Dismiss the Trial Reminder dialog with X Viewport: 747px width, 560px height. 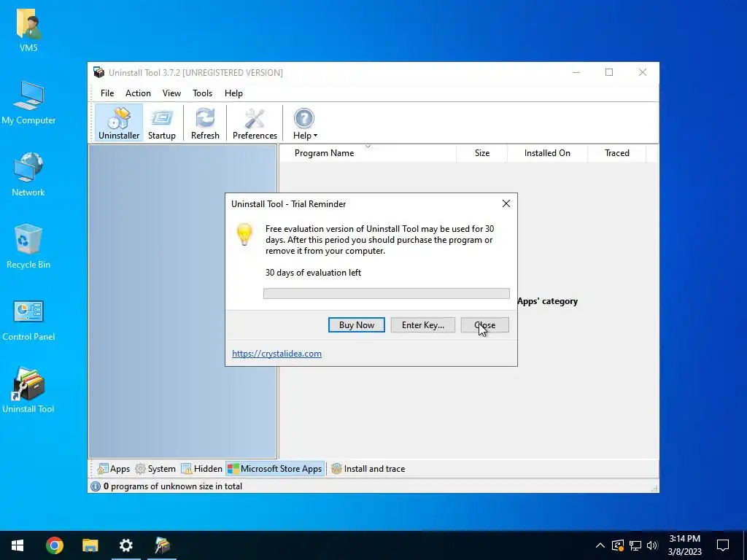[506, 204]
